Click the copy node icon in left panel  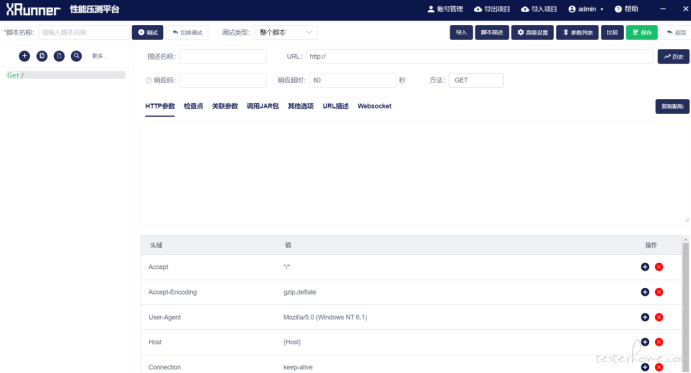click(42, 56)
